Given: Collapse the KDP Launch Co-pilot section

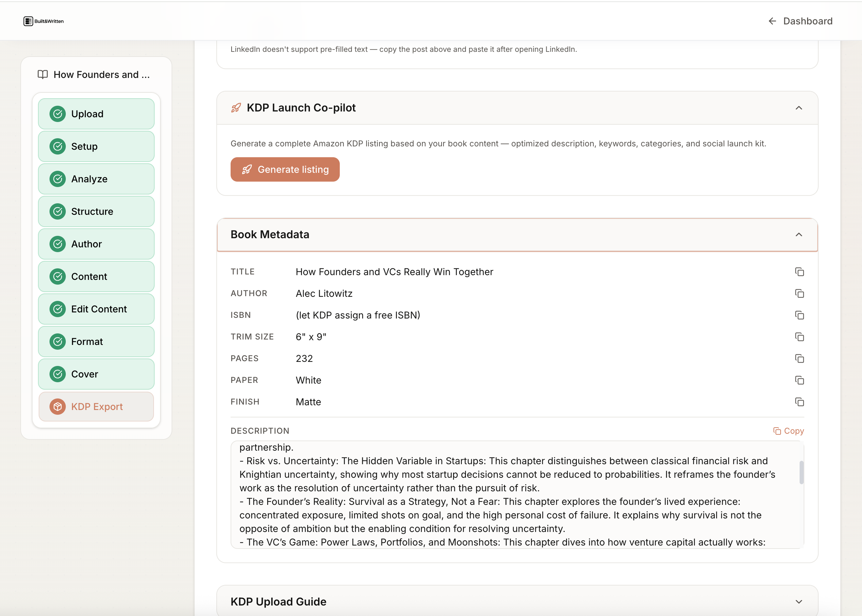Looking at the screenshot, I should point(799,108).
